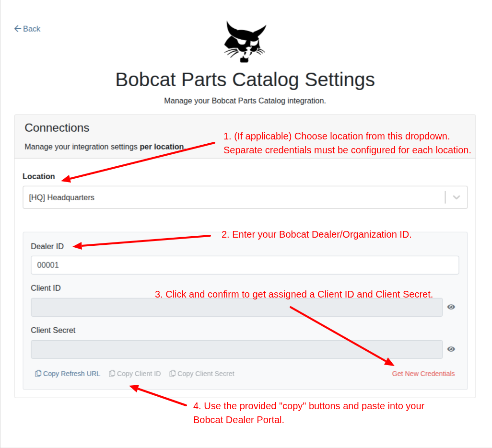Click the clipboard icon beside Copy Client ID

pos(112,374)
